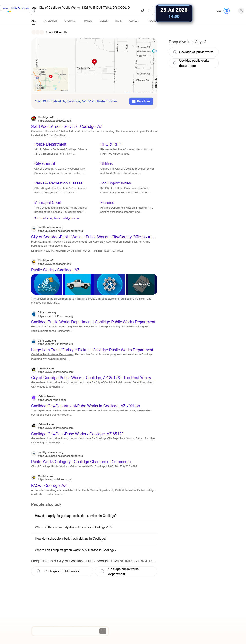Expand Where is the community drop off center question
Image resolution: width=246 pixels, height=644 pixels.
click(x=94, y=527)
